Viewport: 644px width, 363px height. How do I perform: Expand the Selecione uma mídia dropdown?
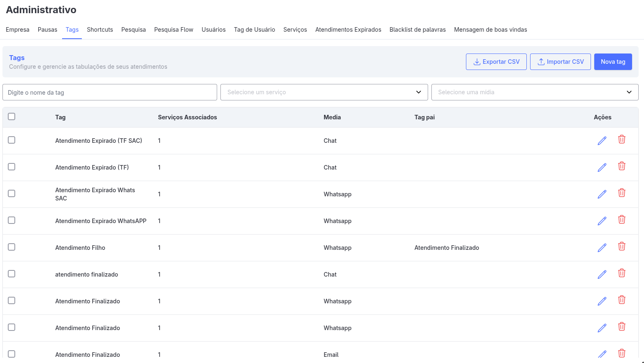coord(535,92)
